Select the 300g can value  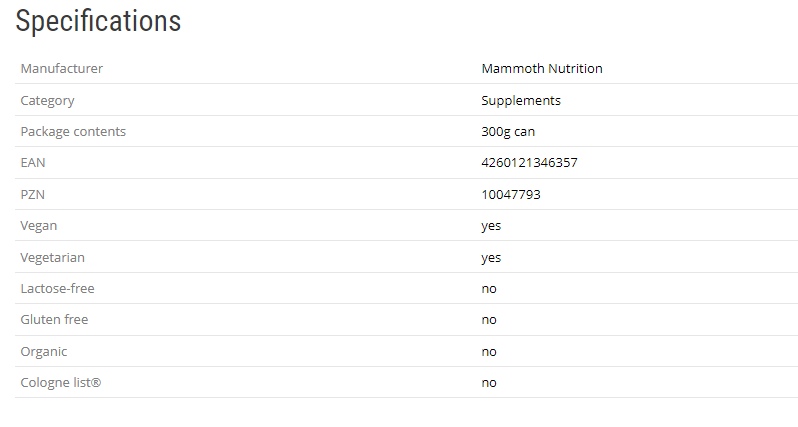click(x=510, y=131)
